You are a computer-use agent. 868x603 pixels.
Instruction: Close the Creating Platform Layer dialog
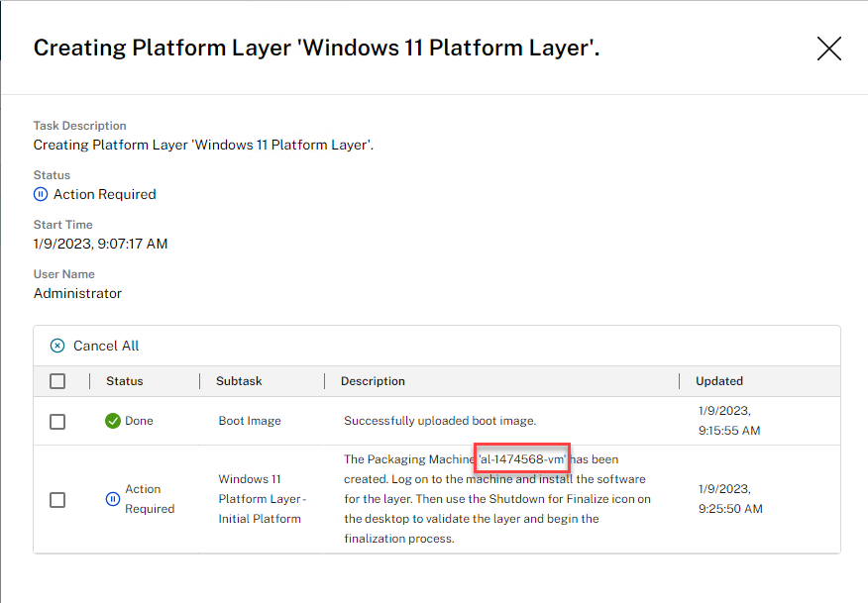[828, 49]
